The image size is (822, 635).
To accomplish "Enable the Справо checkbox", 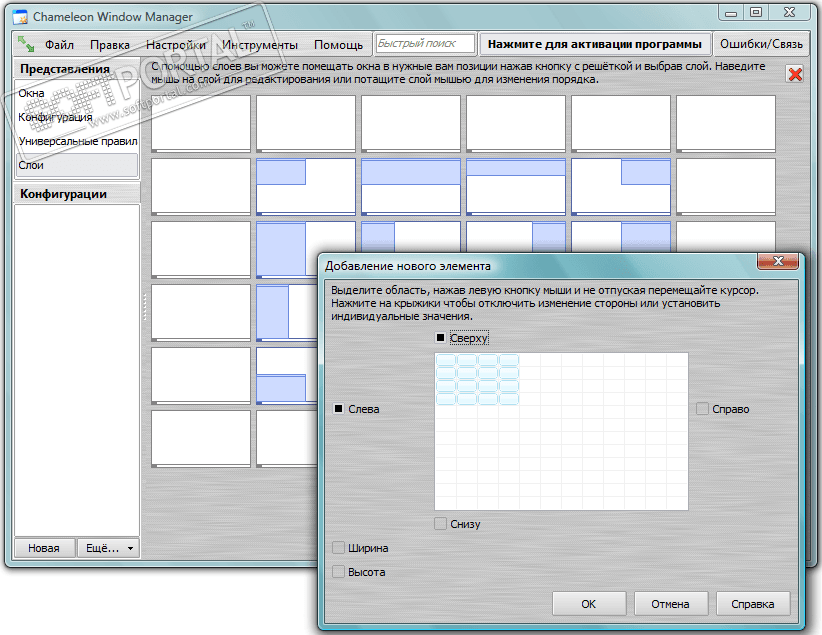I will click(702, 408).
